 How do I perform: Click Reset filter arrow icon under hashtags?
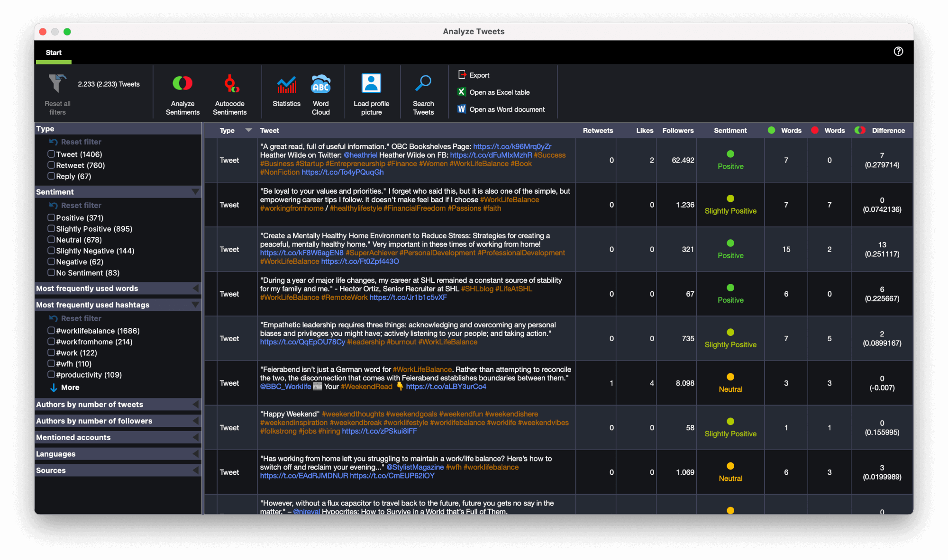[53, 318]
